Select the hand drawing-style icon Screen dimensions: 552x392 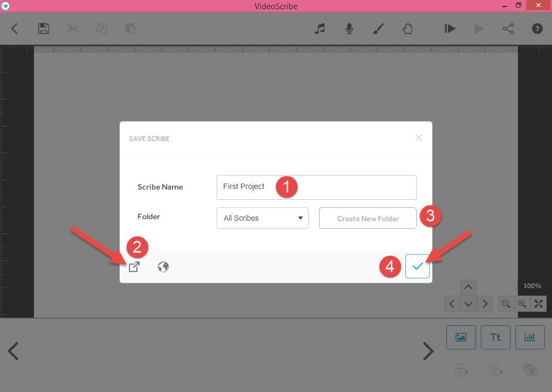click(408, 29)
